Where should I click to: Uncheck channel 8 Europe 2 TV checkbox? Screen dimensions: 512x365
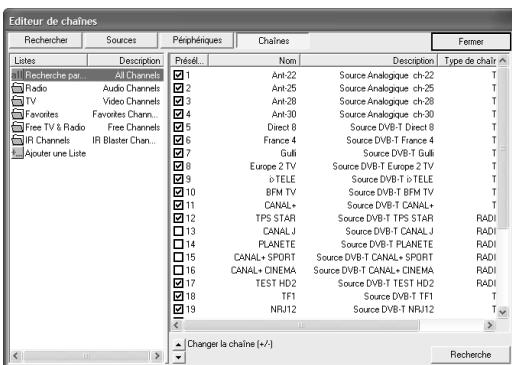pos(179,166)
